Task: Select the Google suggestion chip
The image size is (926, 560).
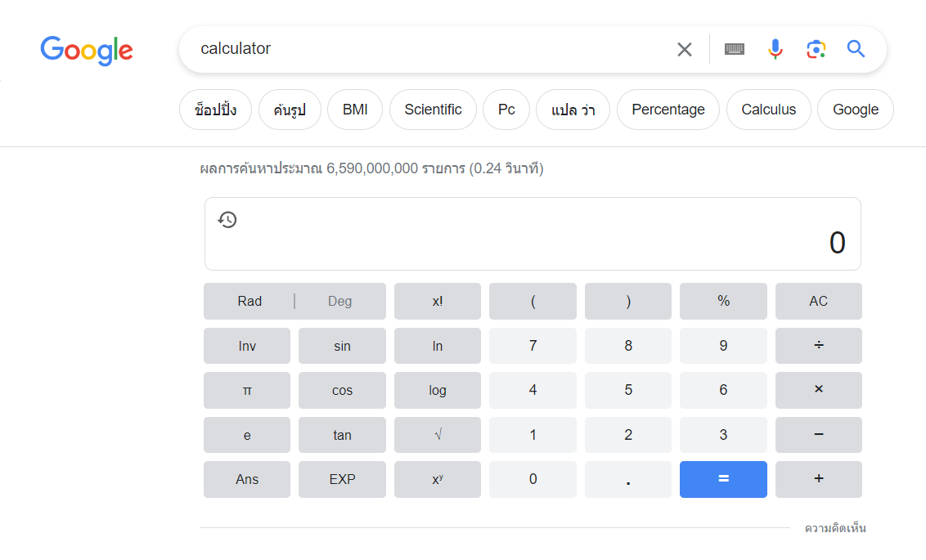Action: (855, 110)
